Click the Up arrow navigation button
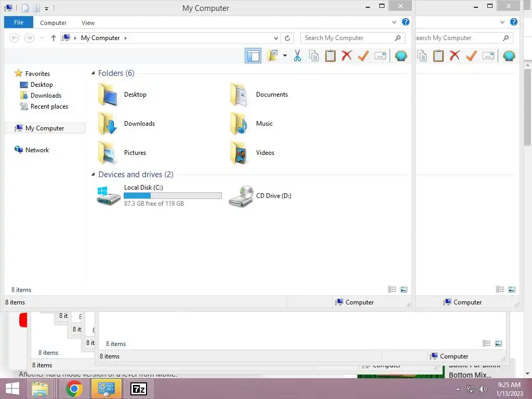 [x=54, y=38]
